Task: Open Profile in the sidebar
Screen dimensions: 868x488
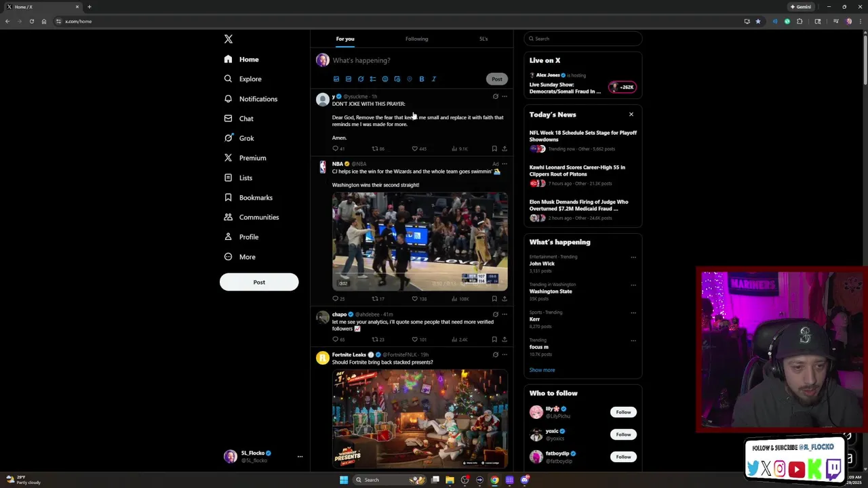Action: coord(241,237)
